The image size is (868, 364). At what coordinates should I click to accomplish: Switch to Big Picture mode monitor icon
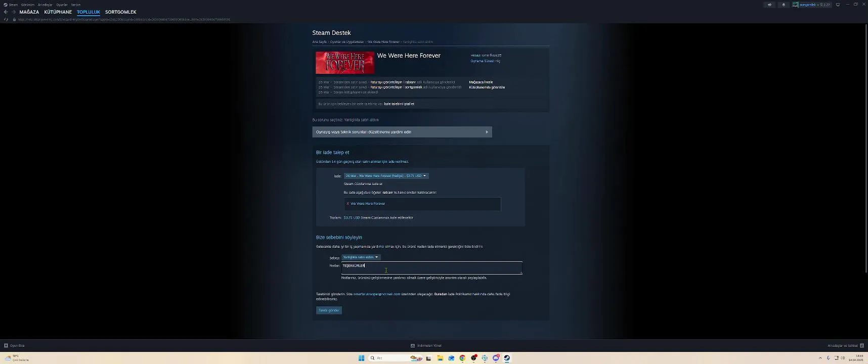(x=838, y=5)
